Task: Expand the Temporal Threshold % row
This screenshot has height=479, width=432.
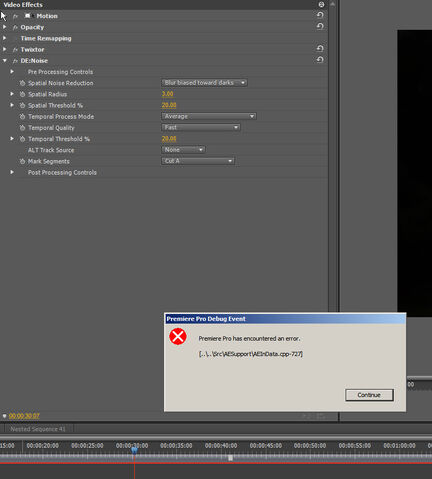Action: coord(12,138)
